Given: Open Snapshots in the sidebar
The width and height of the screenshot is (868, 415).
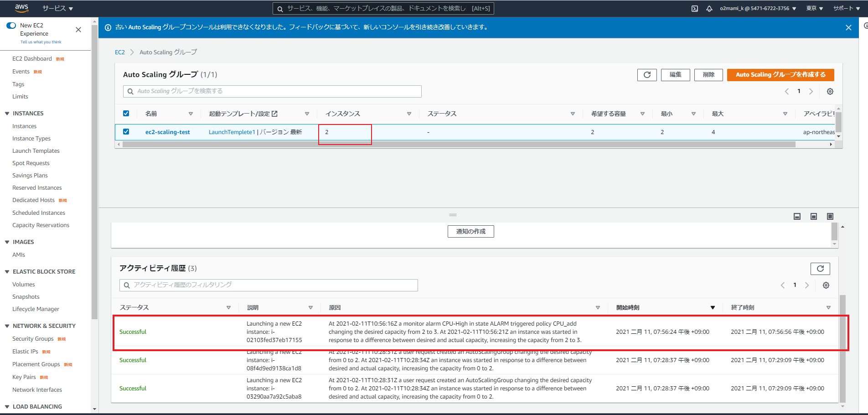Looking at the screenshot, I should [26, 297].
